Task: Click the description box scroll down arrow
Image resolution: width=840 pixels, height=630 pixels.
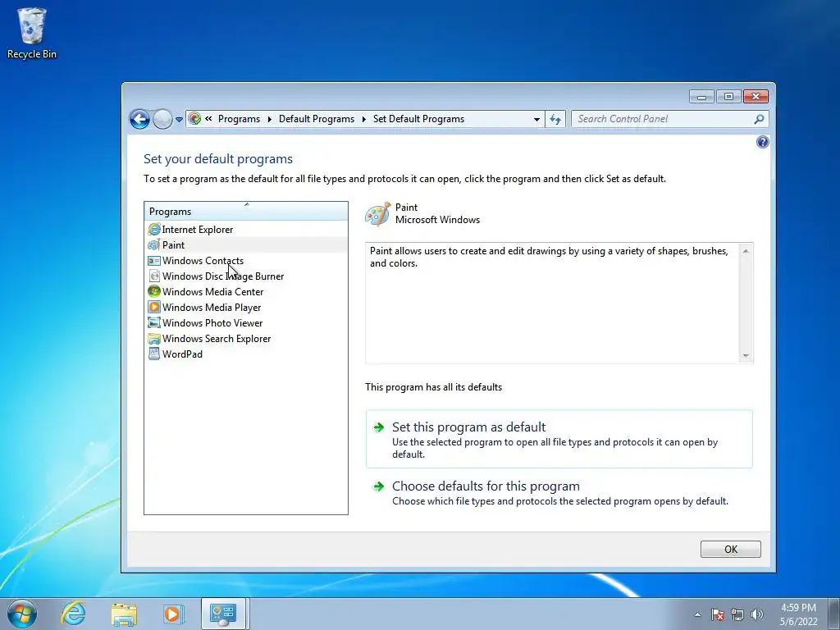Action: pos(745,356)
